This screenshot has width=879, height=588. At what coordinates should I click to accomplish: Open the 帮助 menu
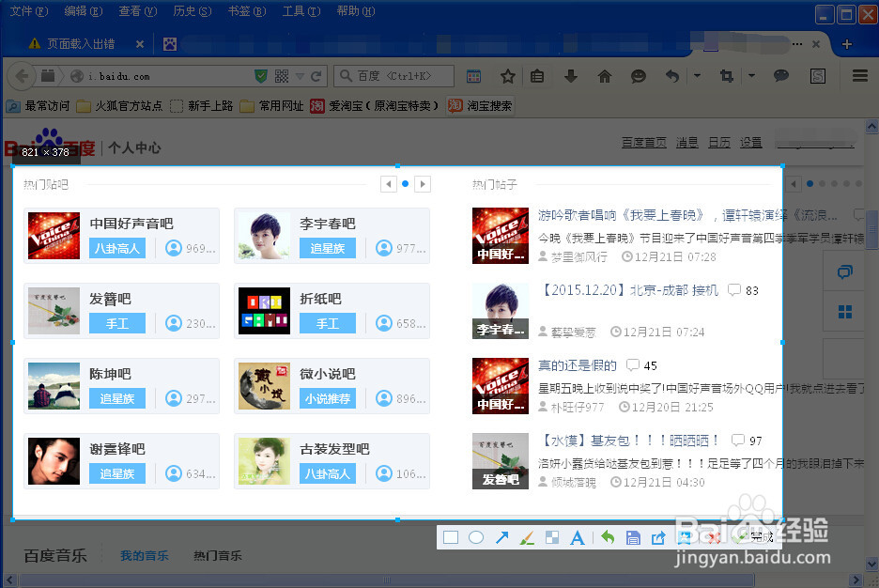(355, 10)
